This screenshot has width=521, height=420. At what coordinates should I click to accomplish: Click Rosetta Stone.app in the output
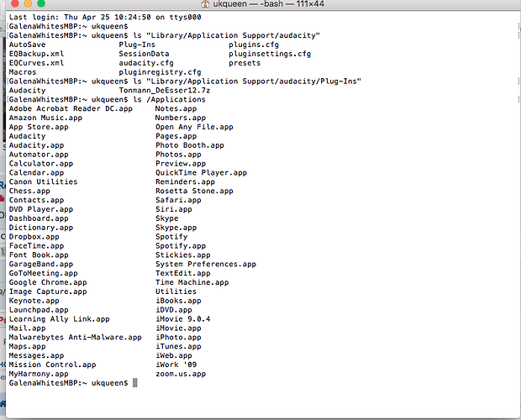(194, 192)
